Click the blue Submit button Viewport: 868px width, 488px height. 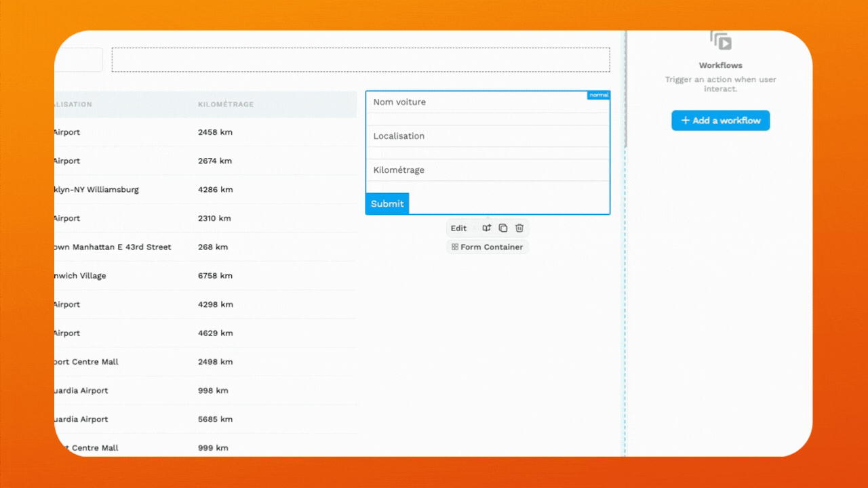[x=387, y=203]
